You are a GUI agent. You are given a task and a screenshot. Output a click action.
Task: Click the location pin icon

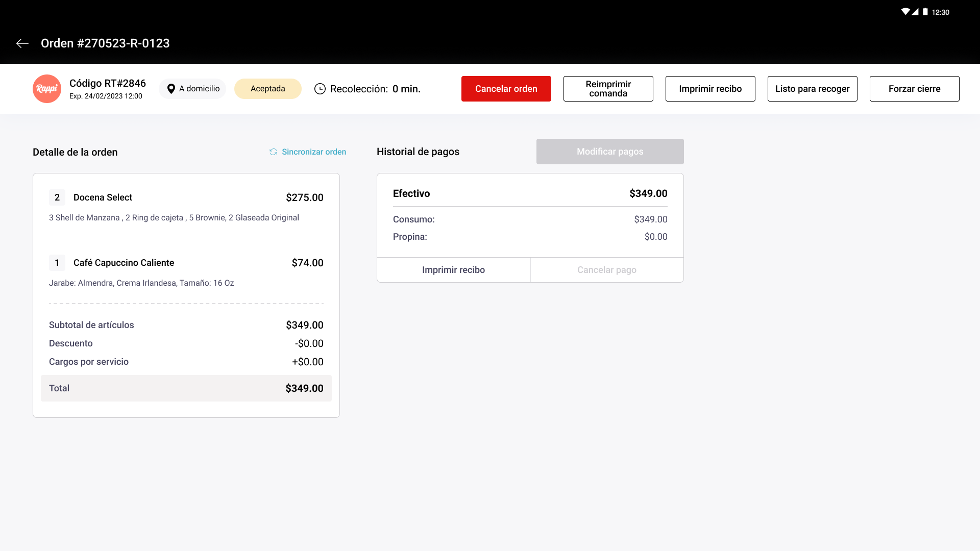tap(171, 89)
